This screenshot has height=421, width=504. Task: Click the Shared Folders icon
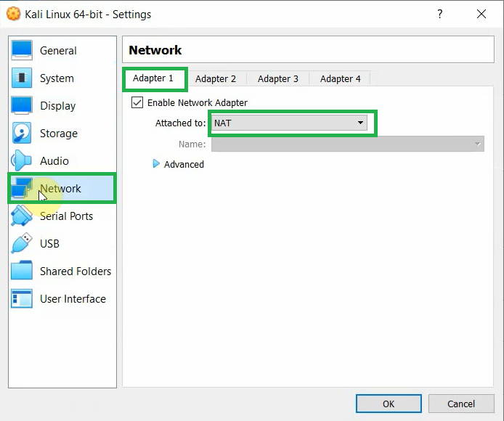[22, 271]
